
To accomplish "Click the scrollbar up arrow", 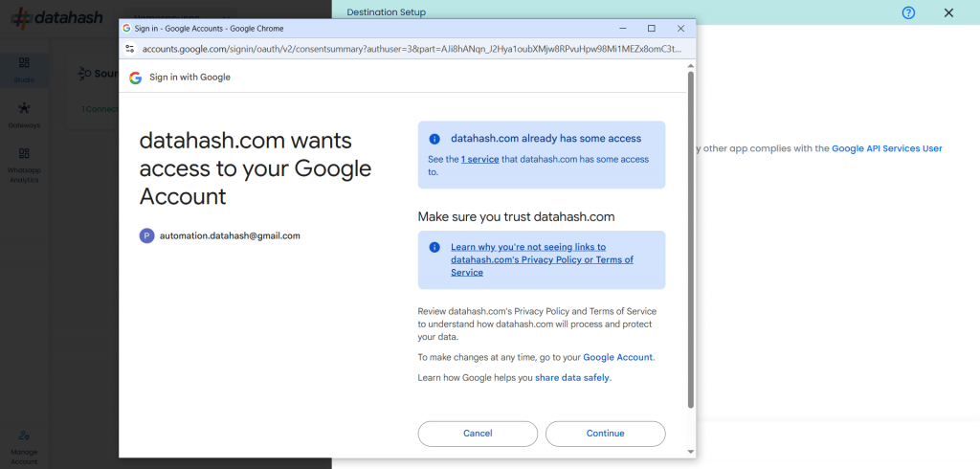I will (691, 64).
